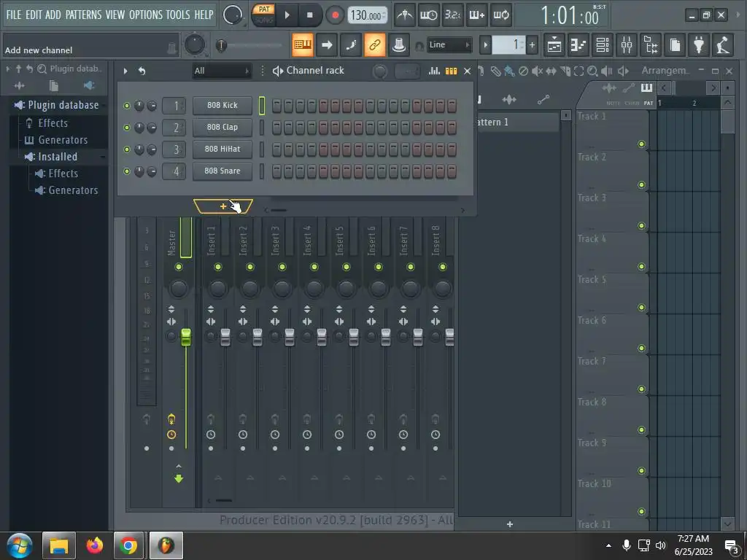This screenshot has width=747, height=560.
Task: Mute the 808 Kick channel
Action: [x=127, y=106]
